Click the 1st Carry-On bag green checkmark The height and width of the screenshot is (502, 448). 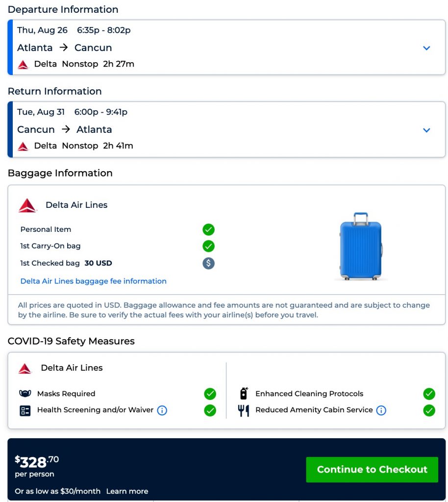(x=209, y=246)
